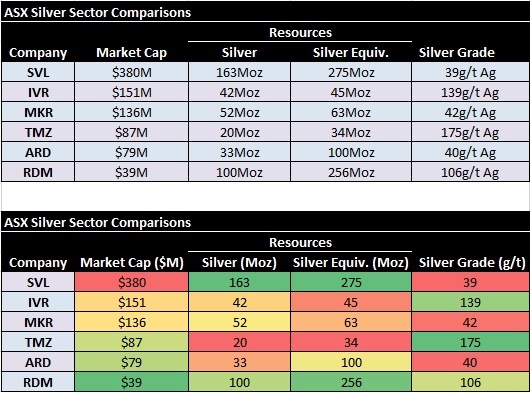530x396 pixels.
Task: Click the TMZ row label in lower table
Action: 38,342
